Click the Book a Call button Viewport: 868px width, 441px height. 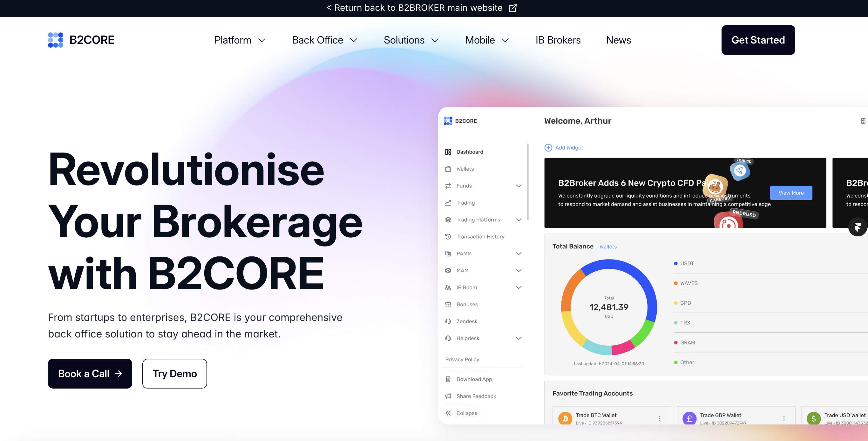(90, 373)
